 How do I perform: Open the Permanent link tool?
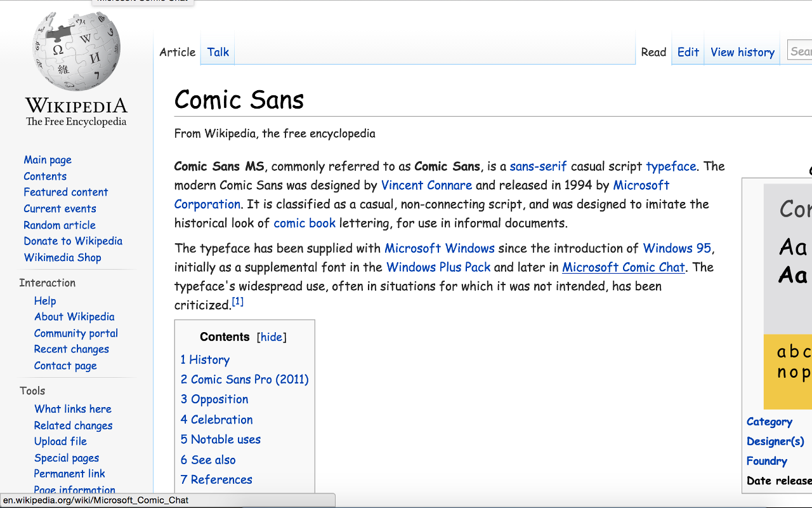pyautogui.click(x=70, y=474)
